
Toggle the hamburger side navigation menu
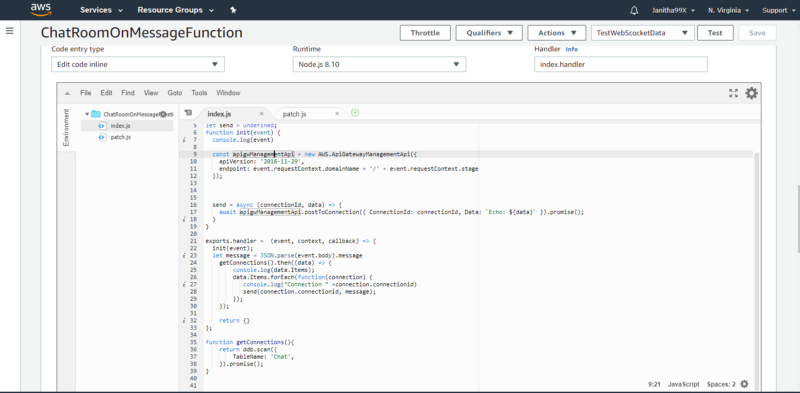[x=9, y=31]
